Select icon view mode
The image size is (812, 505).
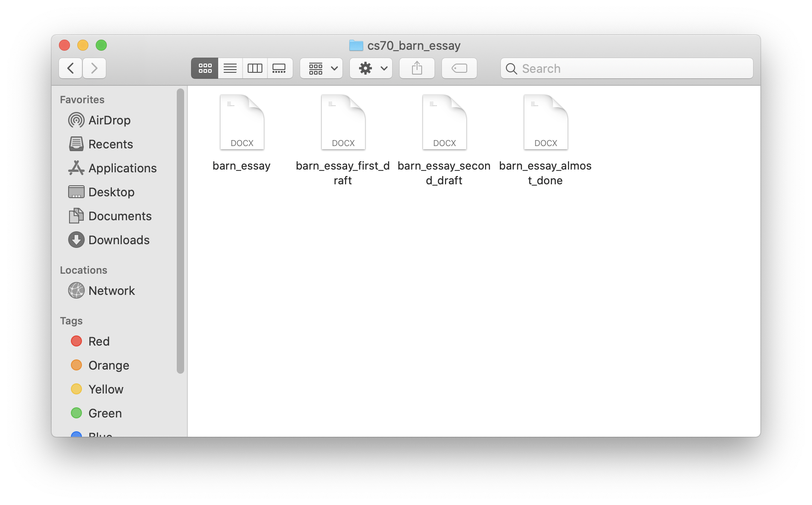pyautogui.click(x=204, y=68)
